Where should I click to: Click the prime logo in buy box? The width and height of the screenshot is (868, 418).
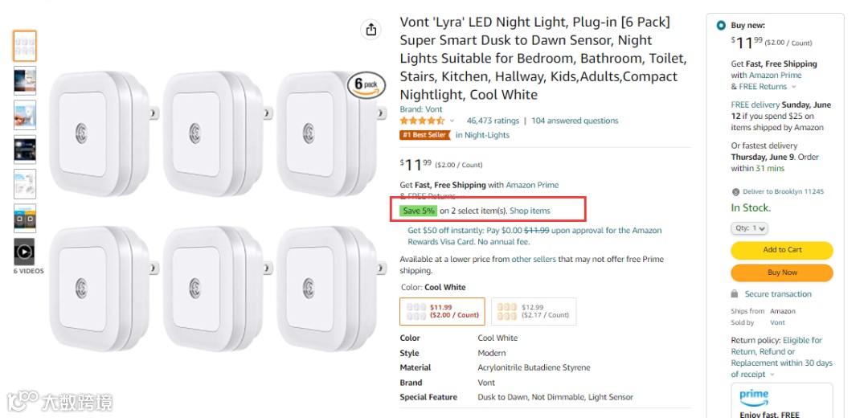click(x=754, y=397)
